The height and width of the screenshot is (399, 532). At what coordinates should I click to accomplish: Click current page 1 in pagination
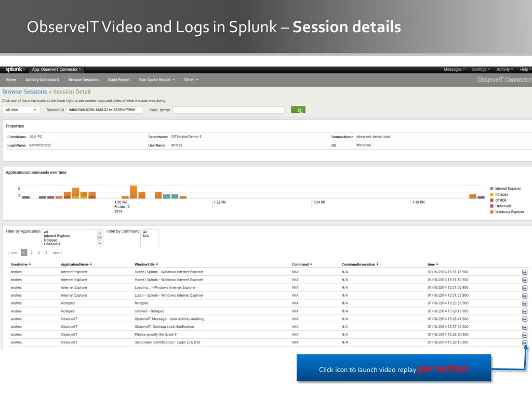(24, 253)
